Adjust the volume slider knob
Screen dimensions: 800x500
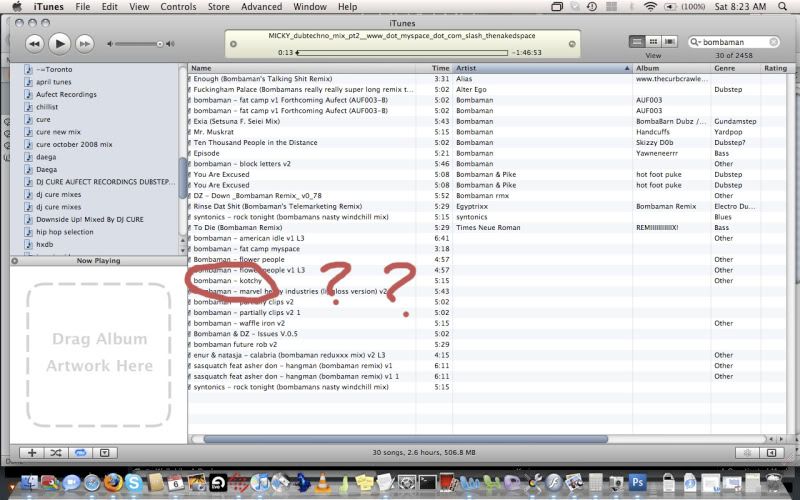click(160, 44)
